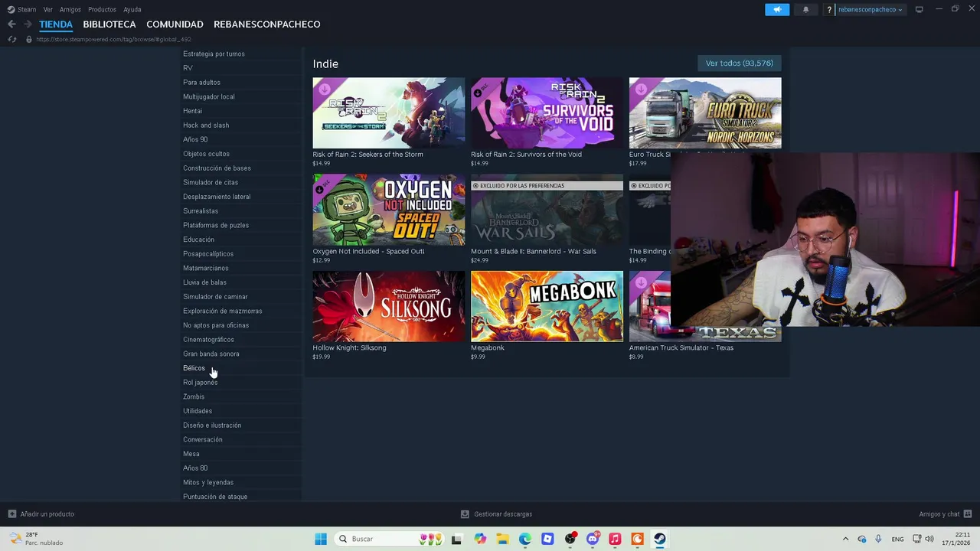Open the Ver menu
The height and width of the screenshot is (551, 980).
click(x=48, y=10)
